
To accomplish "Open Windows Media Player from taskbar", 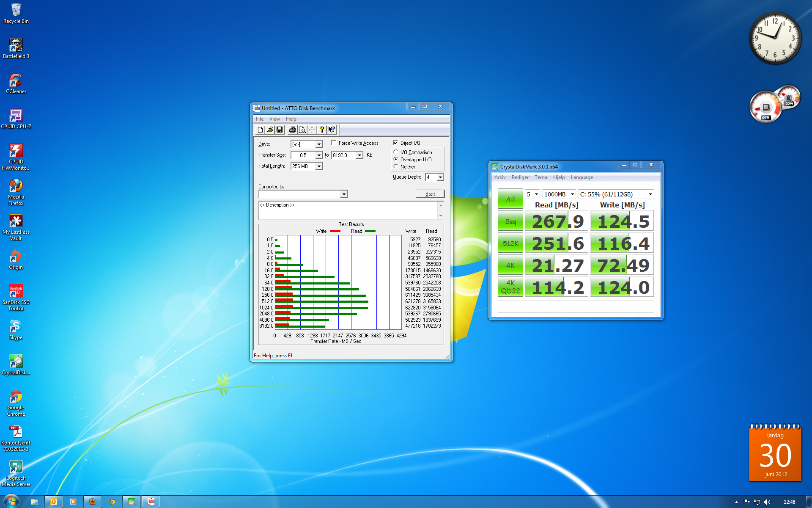I will (73, 502).
